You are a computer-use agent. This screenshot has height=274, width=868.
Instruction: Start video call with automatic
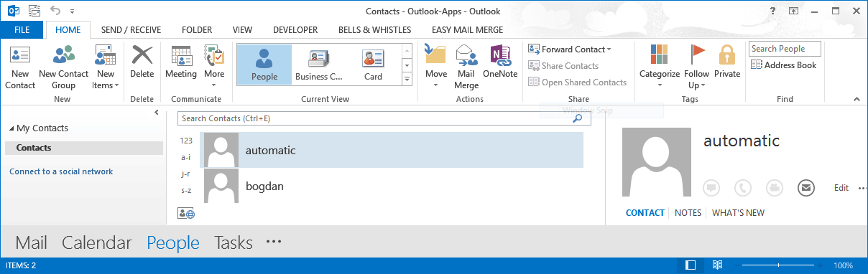775,188
